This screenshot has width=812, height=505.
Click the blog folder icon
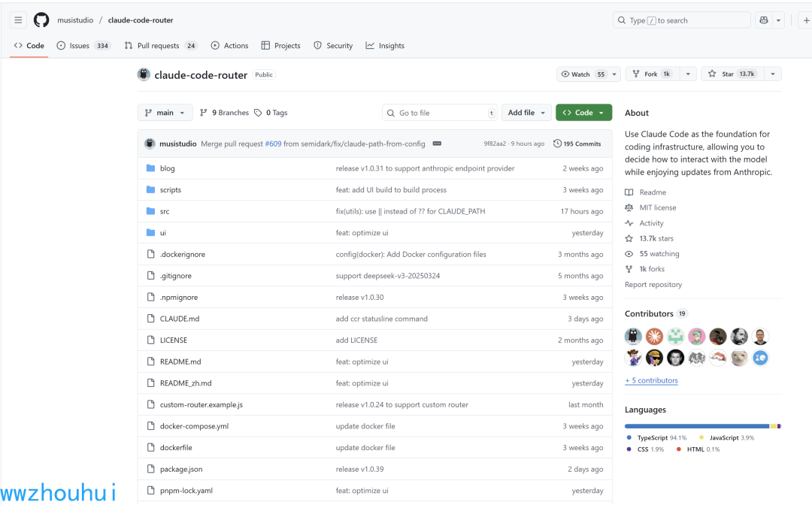(150, 168)
